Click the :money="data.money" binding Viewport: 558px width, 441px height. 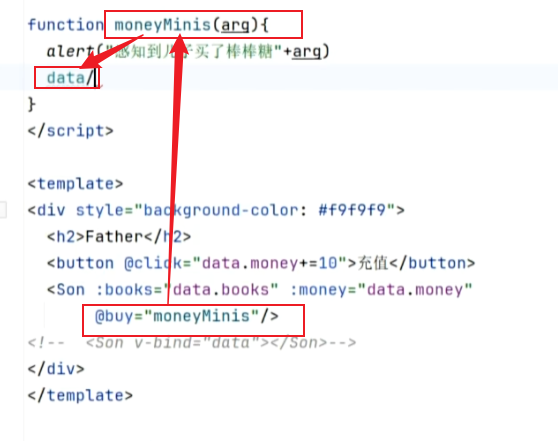point(381,290)
